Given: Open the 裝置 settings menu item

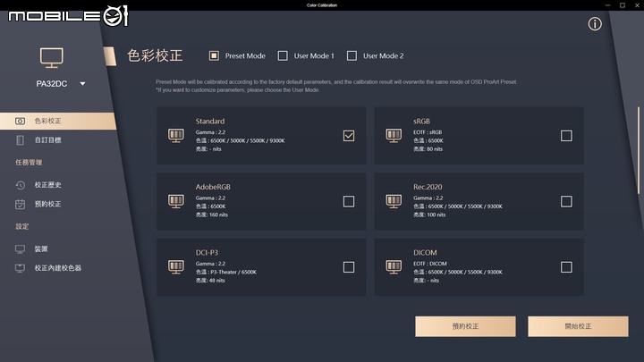Looking at the screenshot, I should [x=41, y=249].
